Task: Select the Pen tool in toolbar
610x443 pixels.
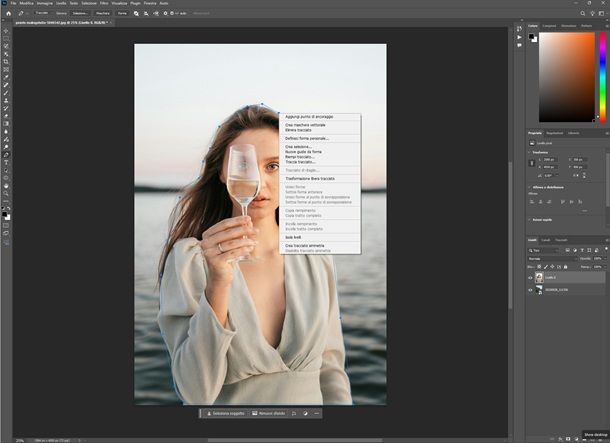Action: (6, 155)
